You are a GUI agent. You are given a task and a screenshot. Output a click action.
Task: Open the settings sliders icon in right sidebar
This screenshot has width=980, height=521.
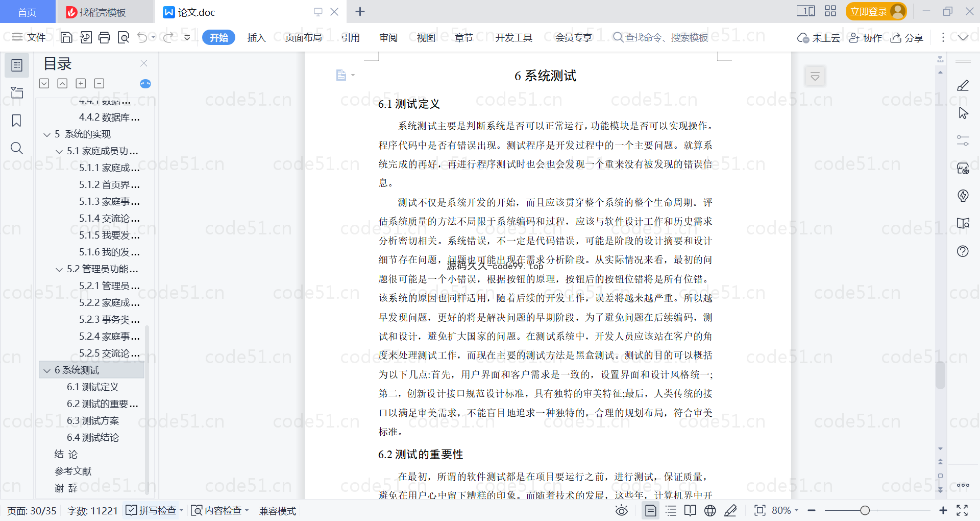point(963,140)
